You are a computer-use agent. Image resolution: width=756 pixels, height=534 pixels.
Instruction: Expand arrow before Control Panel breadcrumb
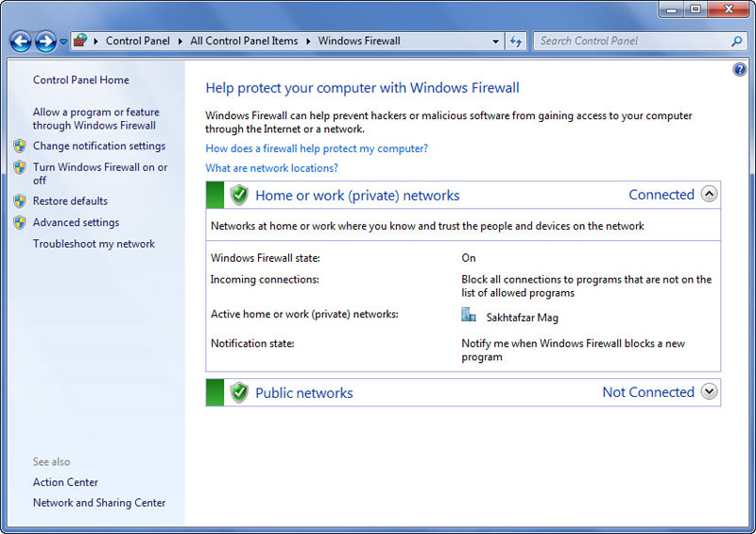tap(96, 42)
